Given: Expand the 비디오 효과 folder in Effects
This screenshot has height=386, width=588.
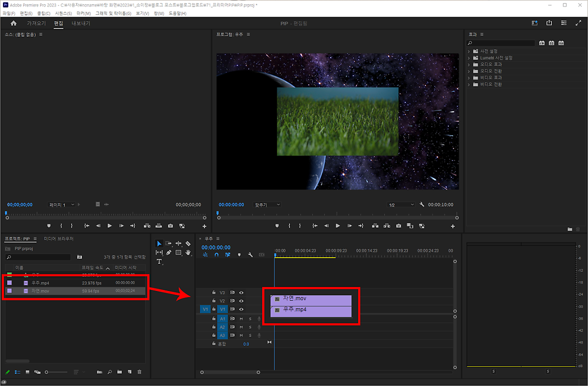Looking at the screenshot, I should [x=468, y=78].
